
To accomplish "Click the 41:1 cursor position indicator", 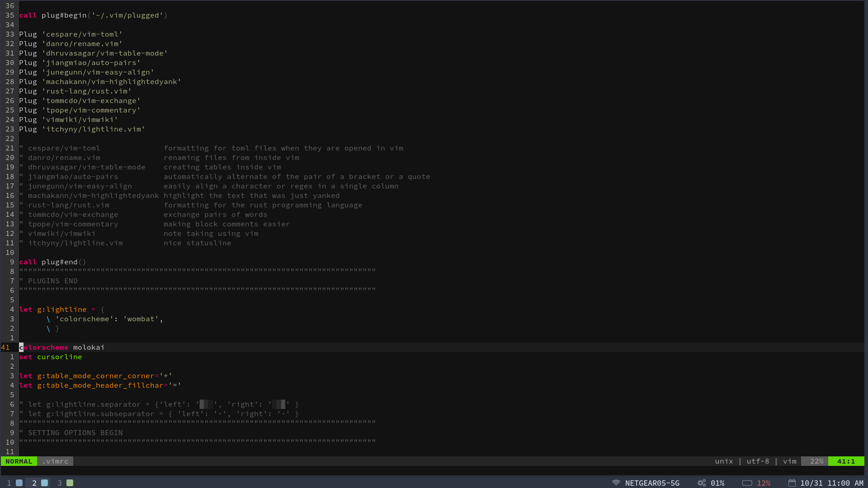I will (846, 461).
